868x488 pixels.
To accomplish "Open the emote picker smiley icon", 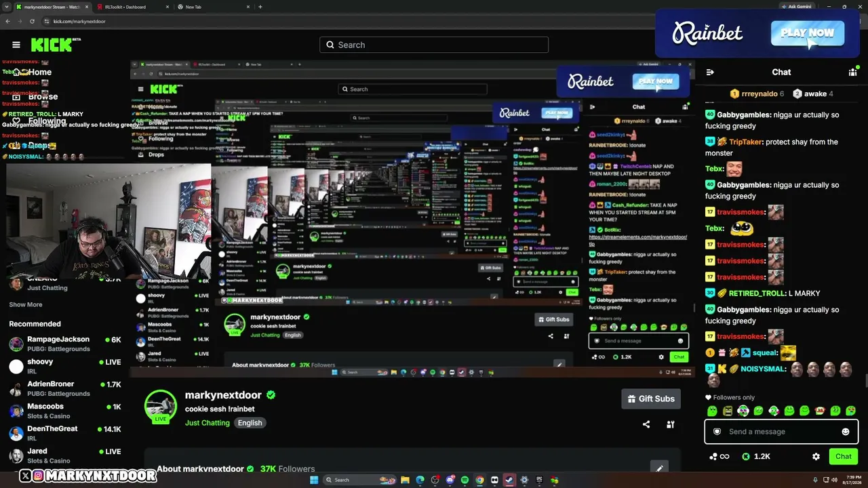I will 846,432.
